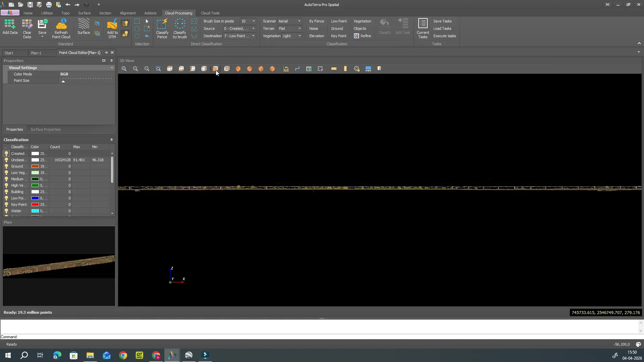Screen dimensions: 644x362
Task: Click the Save Tasks button
Action: [x=442, y=21]
